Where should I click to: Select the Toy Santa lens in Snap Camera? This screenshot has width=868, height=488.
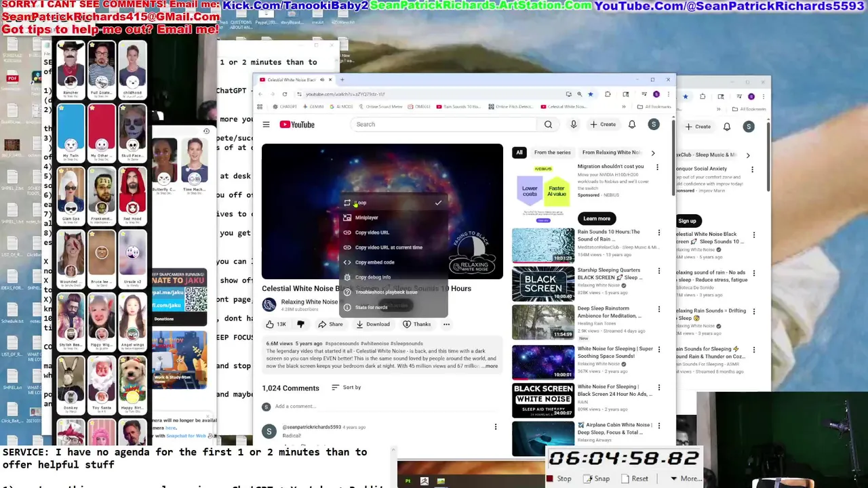point(102,385)
